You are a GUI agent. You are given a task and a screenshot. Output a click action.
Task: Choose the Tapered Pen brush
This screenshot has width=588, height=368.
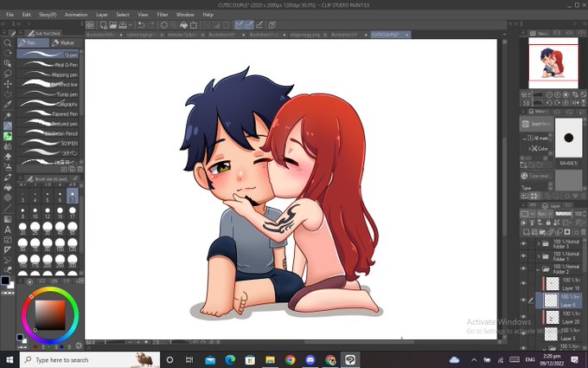pos(48,113)
